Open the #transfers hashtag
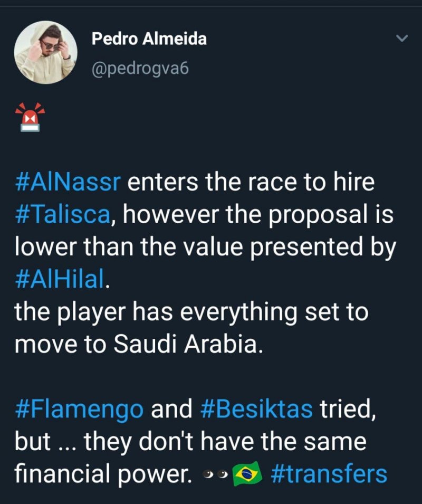This screenshot has width=422, height=504. click(329, 473)
